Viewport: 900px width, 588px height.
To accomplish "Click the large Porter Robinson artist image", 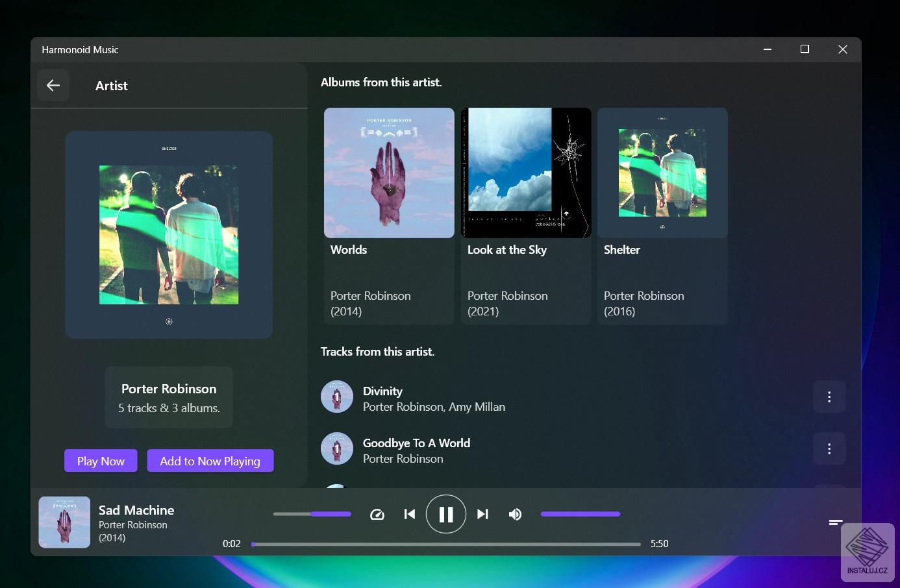I will [169, 235].
